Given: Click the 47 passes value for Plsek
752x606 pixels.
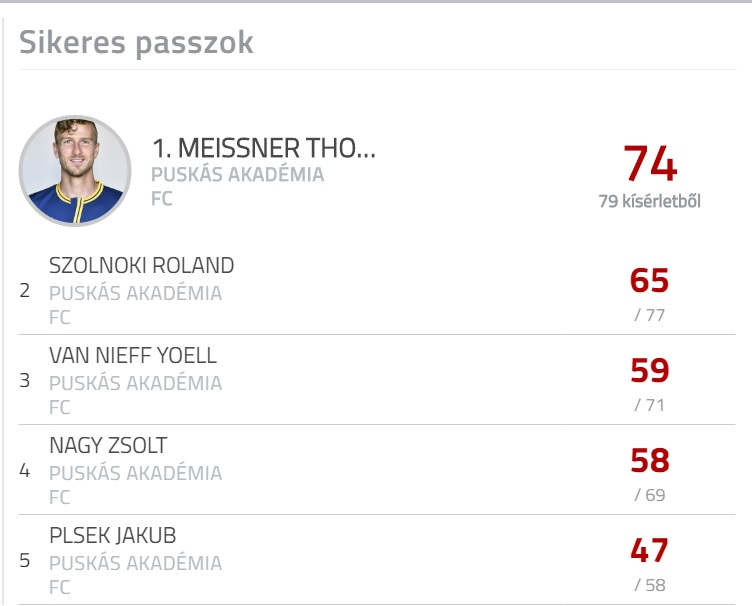Looking at the screenshot, I should coord(649,550).
